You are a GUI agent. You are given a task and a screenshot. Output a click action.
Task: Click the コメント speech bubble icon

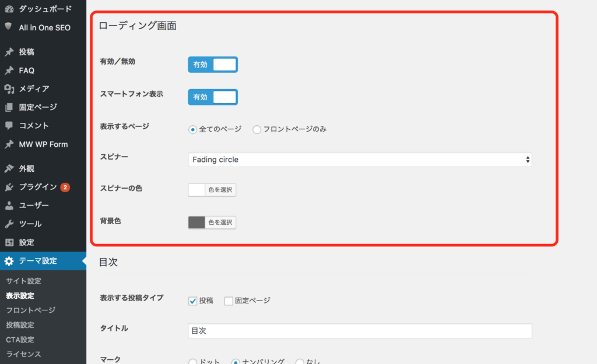click(9, 125)
